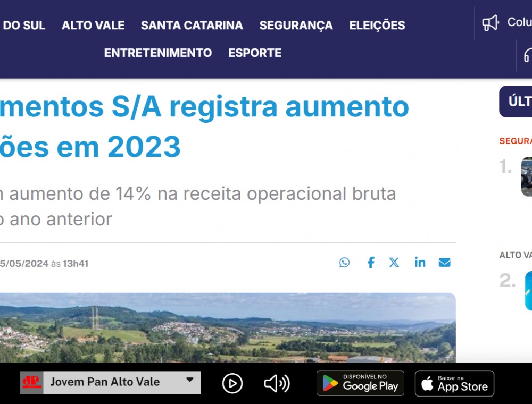
Task: Open the SANTA CATARINA menu section
Action: pyautogui.click(x=192, y=25)
